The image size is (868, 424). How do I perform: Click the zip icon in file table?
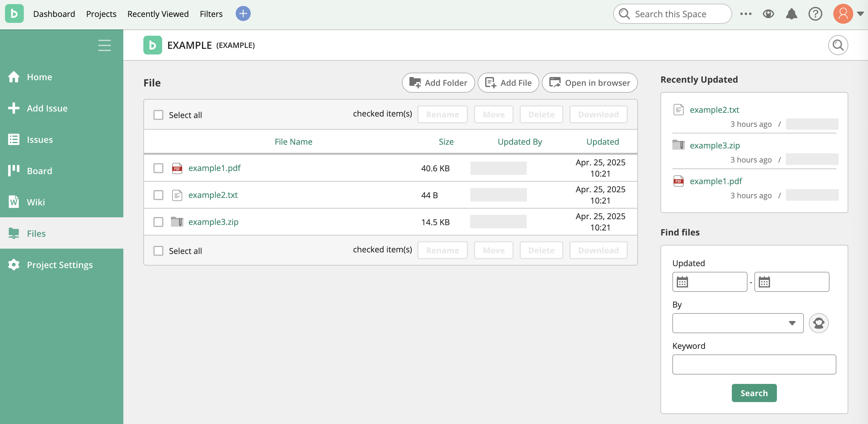pos(177,221)
